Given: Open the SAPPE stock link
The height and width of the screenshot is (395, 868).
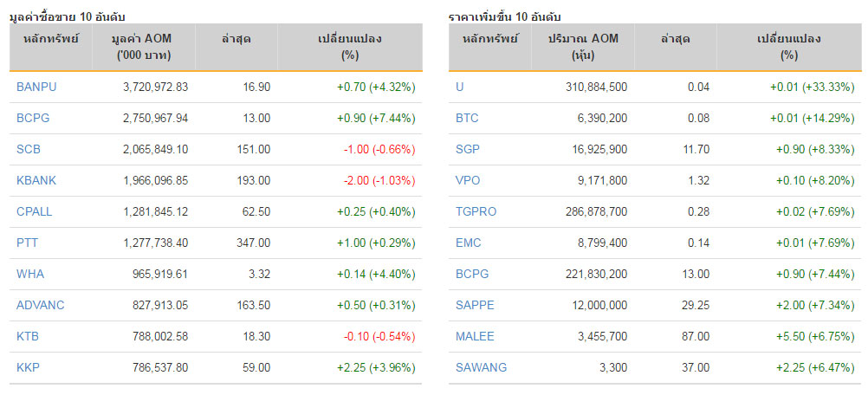Looking at the screenshot, I should point(475,305).
